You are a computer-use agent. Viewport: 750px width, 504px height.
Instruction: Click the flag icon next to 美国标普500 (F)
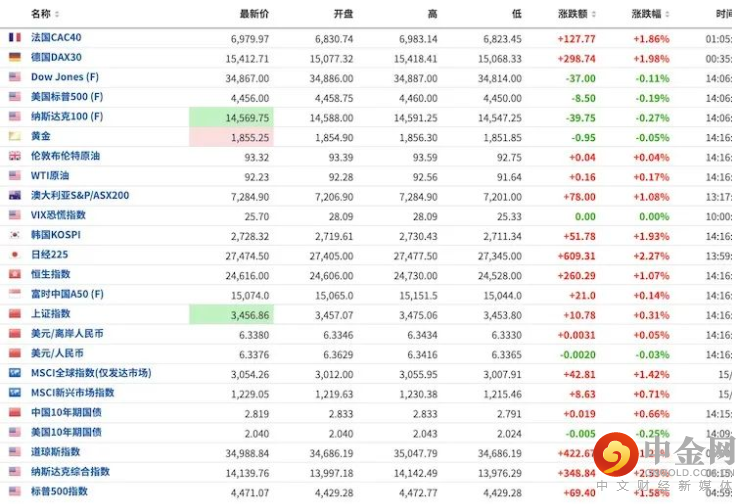(15, 97)
